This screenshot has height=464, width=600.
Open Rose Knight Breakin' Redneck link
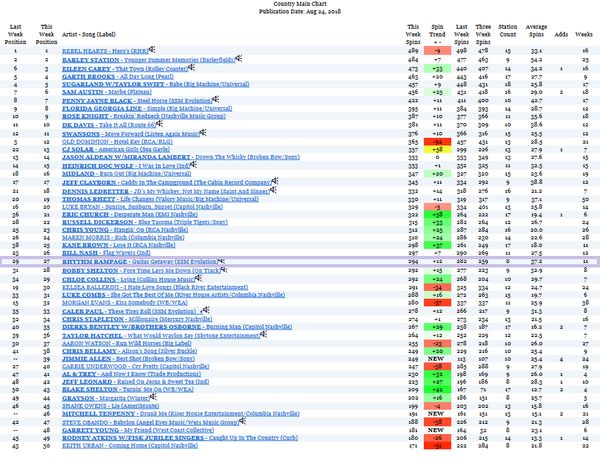tap(144, 116)
